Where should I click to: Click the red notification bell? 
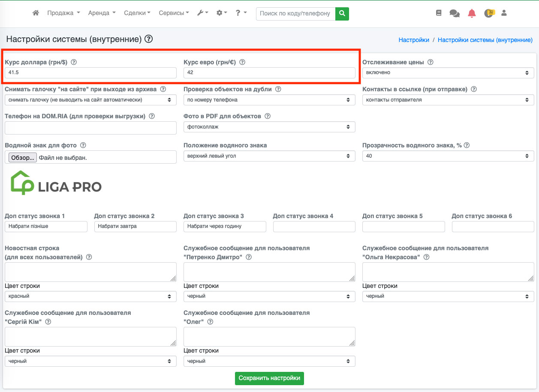472,13
